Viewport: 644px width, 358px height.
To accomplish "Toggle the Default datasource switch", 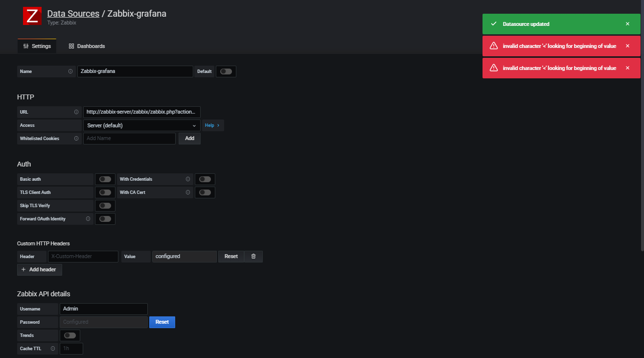I will 226,72.
